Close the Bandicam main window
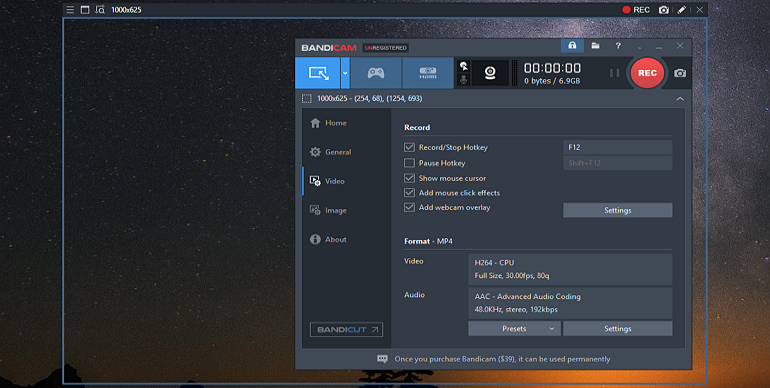770x388 pixels. click(x=680, y=46)
